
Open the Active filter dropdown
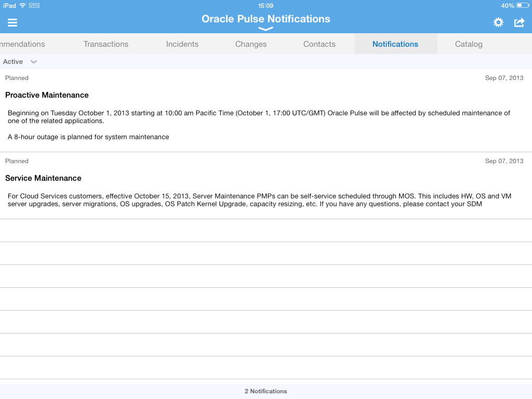coord(20,62)
